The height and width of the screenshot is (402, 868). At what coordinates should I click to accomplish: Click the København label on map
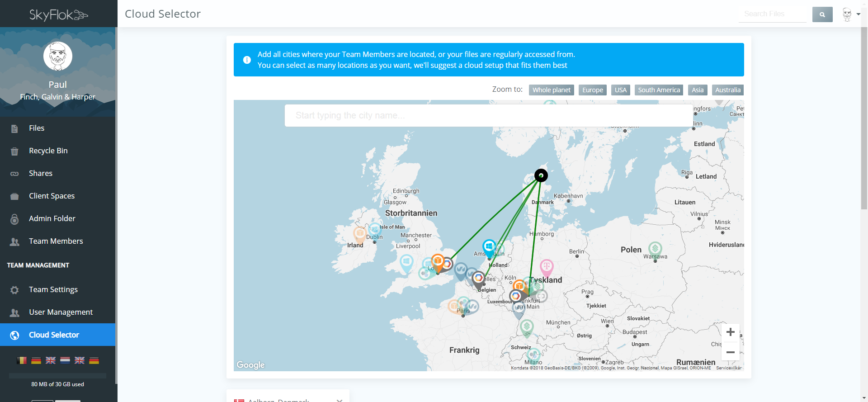tap(568, 196)
